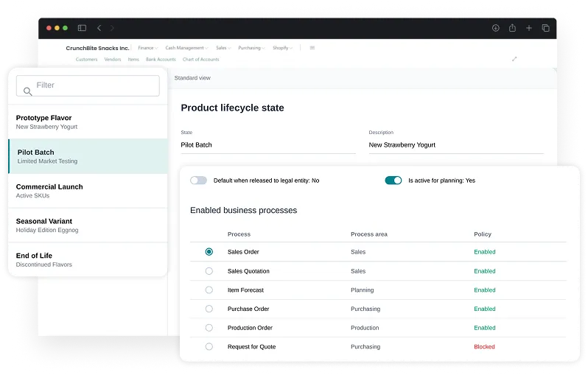
Task: Click into the Filter input field
Action: [x=88, y=85]
